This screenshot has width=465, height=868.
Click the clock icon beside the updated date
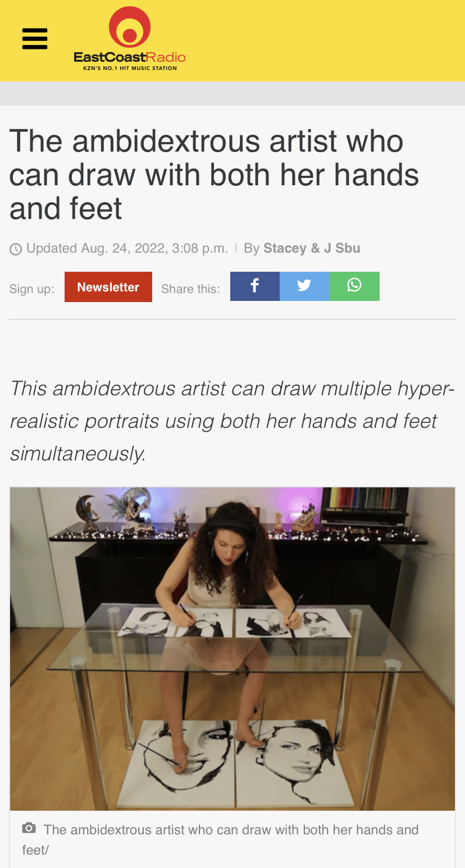pyautogui.click(x=16, y=249)
